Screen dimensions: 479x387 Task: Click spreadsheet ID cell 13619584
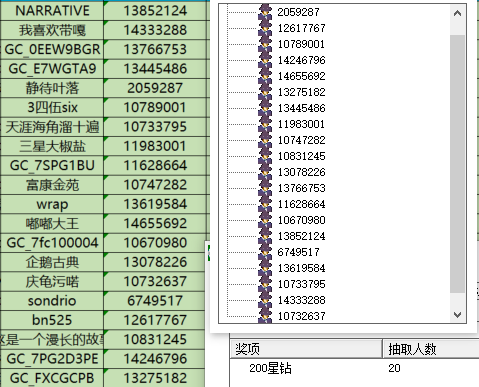155,204
